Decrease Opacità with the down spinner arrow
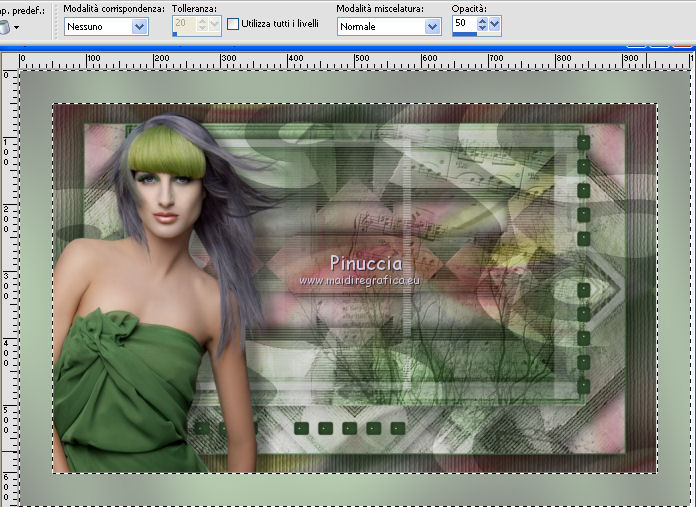The height and width of the screenshot is (507, 696). coord(482,28)
